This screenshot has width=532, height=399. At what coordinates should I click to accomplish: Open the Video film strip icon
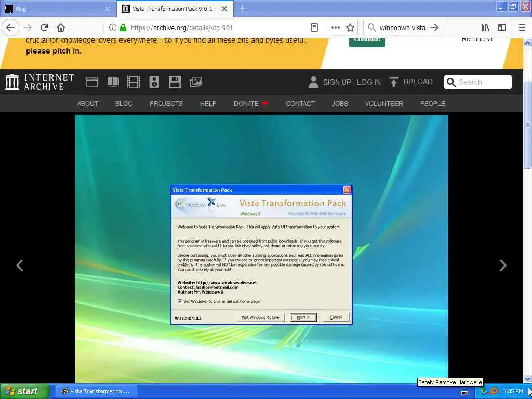[x=134, y=82]
